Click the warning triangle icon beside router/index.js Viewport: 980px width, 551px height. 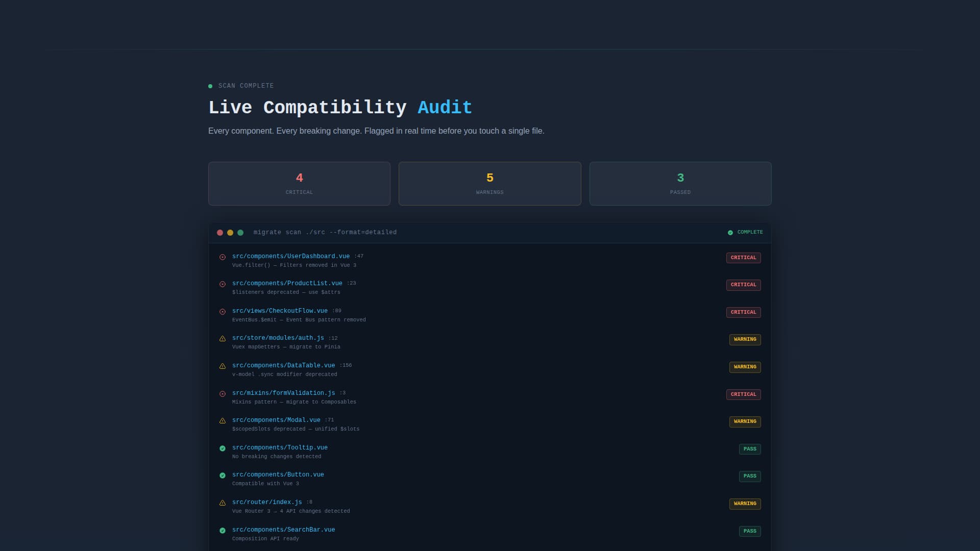tap(223, 503)
